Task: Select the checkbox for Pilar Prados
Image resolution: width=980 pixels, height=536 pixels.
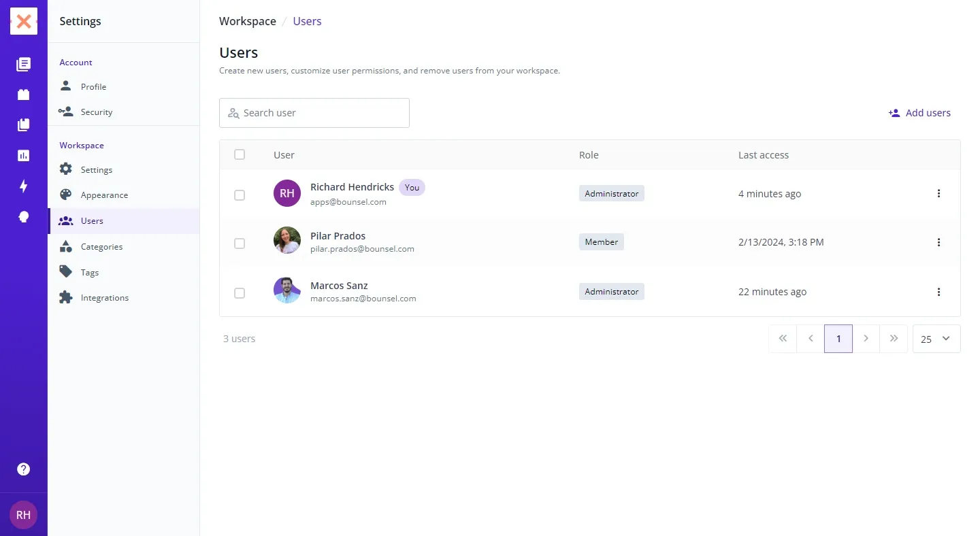Action: (x=240, y=243)
